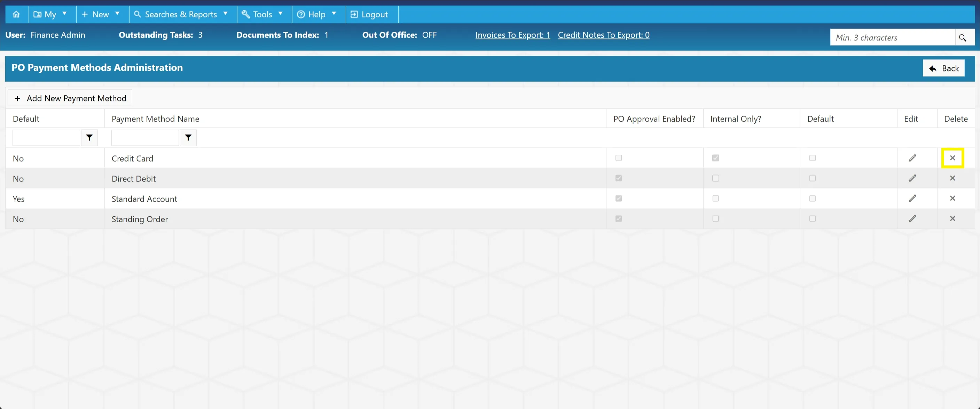Click Logout in the top bar

tap(372, 14)
